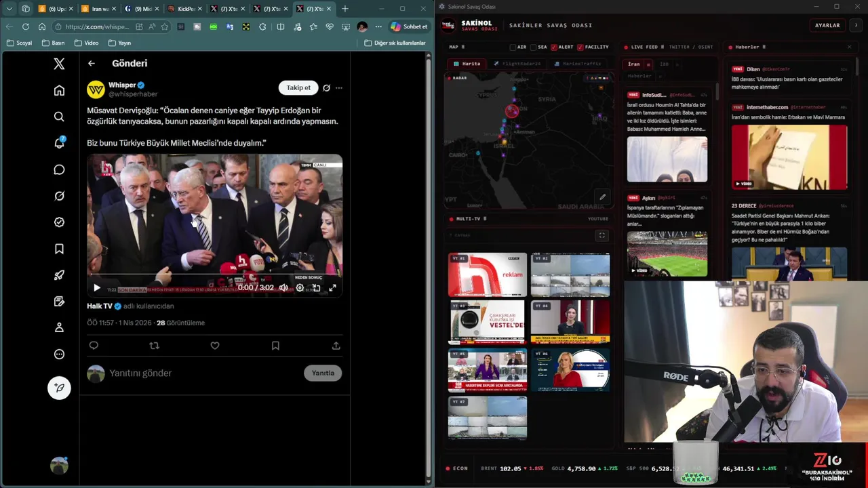The width and height of the screenshot is (868, 488).
Task: Enable the AIR map layer checkbox
Action: coord(513,47)
